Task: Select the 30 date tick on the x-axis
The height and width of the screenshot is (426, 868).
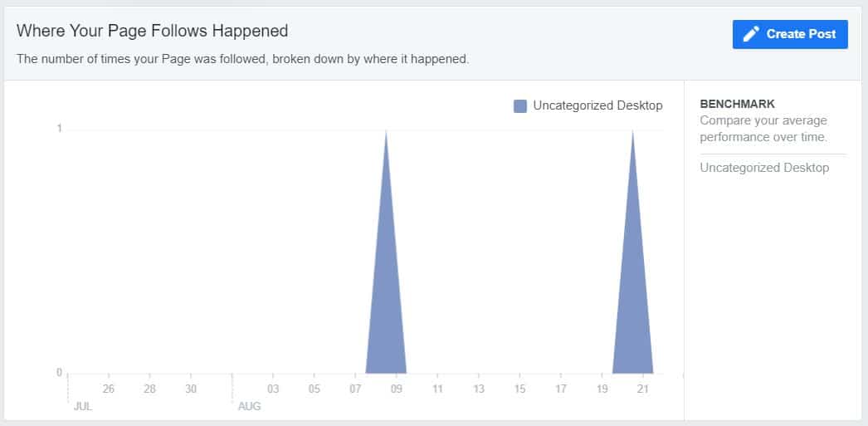Action: tap(191, 389)
